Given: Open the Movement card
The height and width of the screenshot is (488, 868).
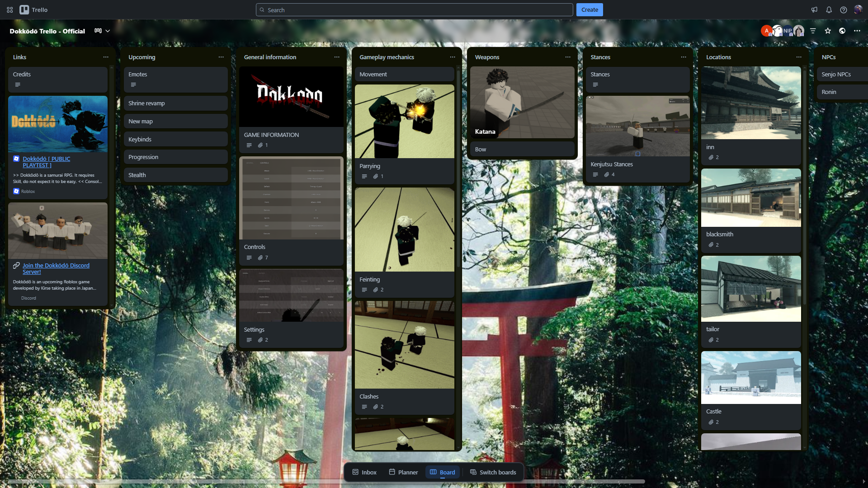Looking at the screenshot, I should 404,74.
